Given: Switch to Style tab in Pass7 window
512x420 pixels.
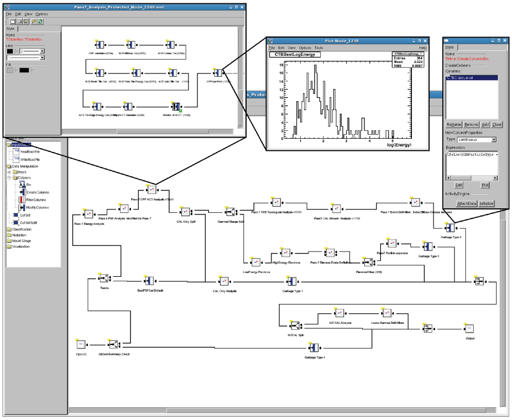Looking at the screenshot, I should tap(11, 29).
